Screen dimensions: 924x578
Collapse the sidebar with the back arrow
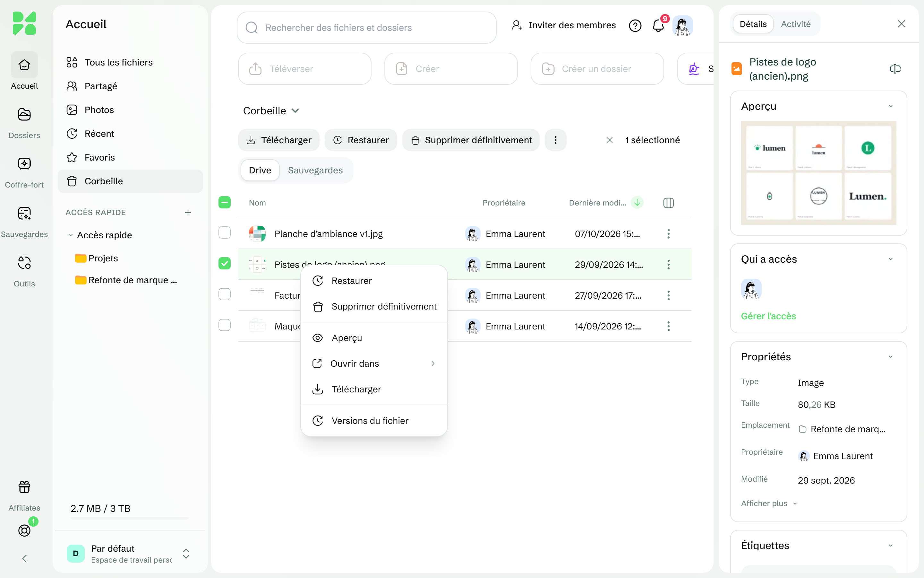tap(24, 559)
